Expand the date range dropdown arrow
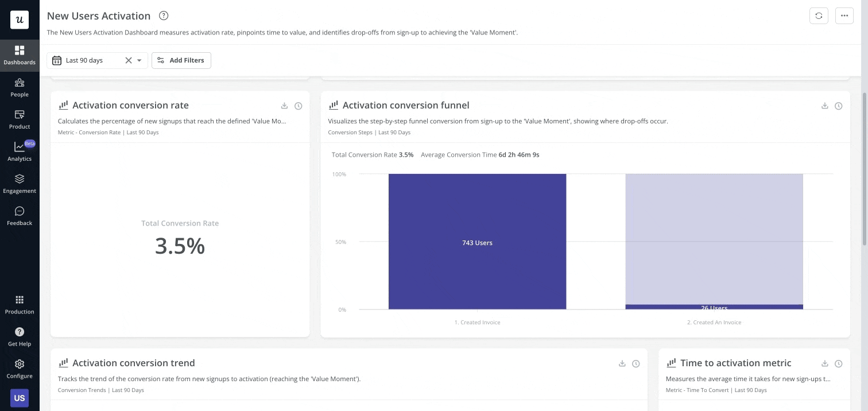Screen dimensions: 868x411 pos(139,60)
